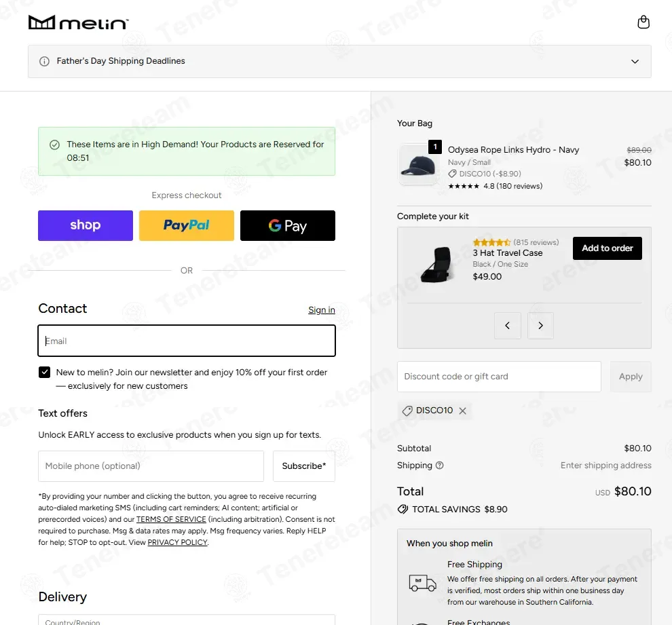Click the 3 Hat Travel Case image

pyautogui.click(x=436, y=264)
